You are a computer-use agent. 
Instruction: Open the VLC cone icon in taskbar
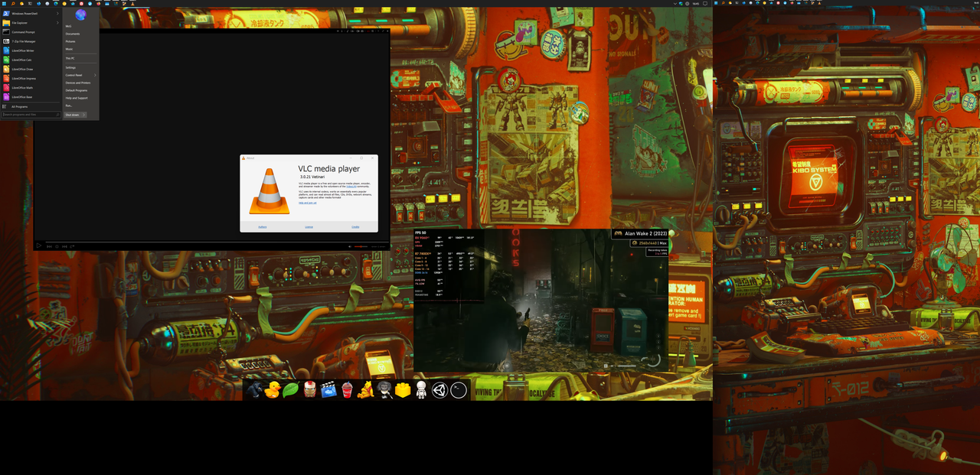point(132,4)
